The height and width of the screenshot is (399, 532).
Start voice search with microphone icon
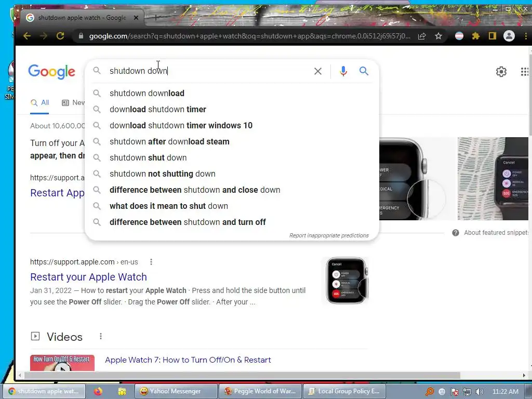click(343, 71)
